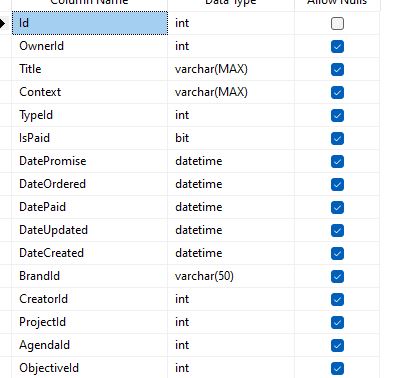Click the bit data type of IsPaid

click(x=231, y=138)
